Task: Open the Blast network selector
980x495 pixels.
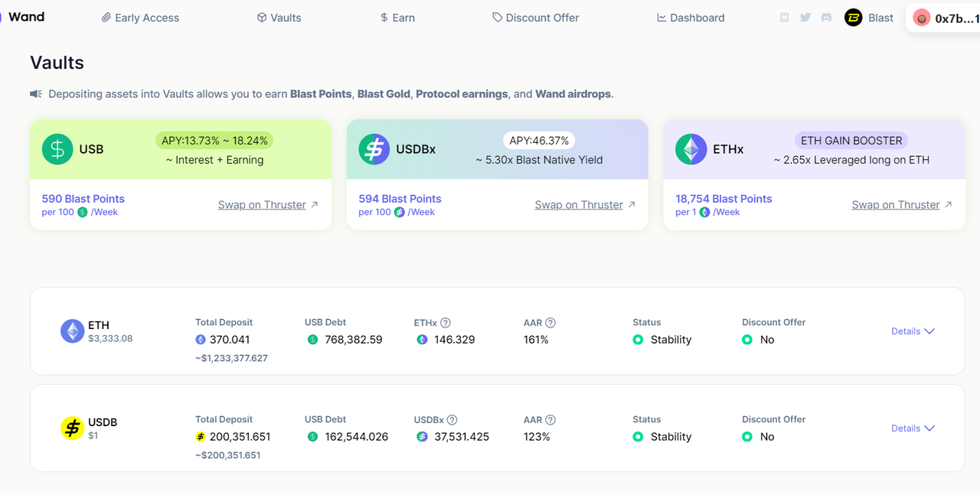Action: (870, 18)
